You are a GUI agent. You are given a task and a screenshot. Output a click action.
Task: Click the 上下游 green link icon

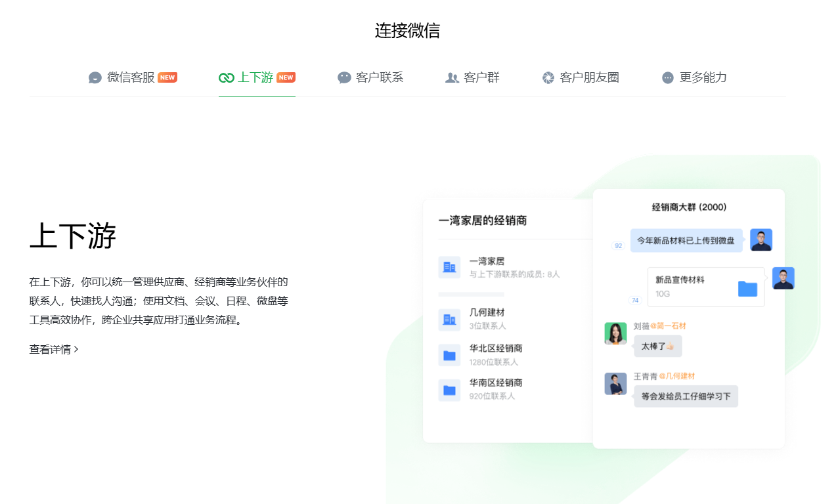click(227, 77)
